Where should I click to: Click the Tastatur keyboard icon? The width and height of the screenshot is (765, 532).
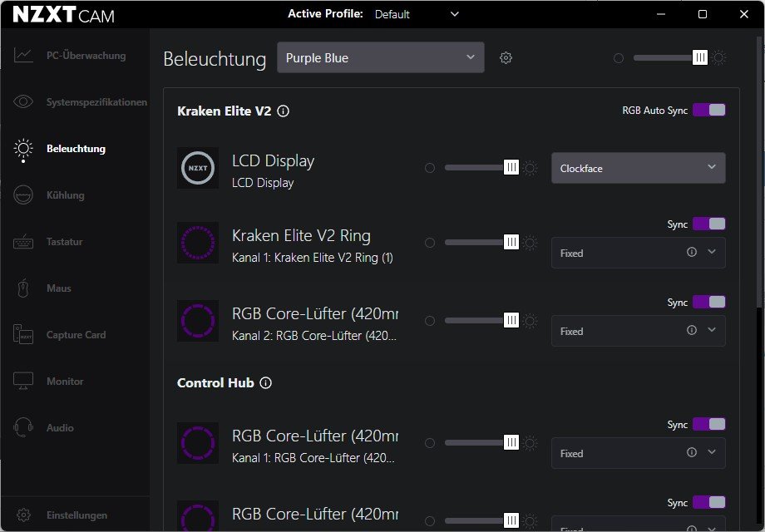(23, 242)
